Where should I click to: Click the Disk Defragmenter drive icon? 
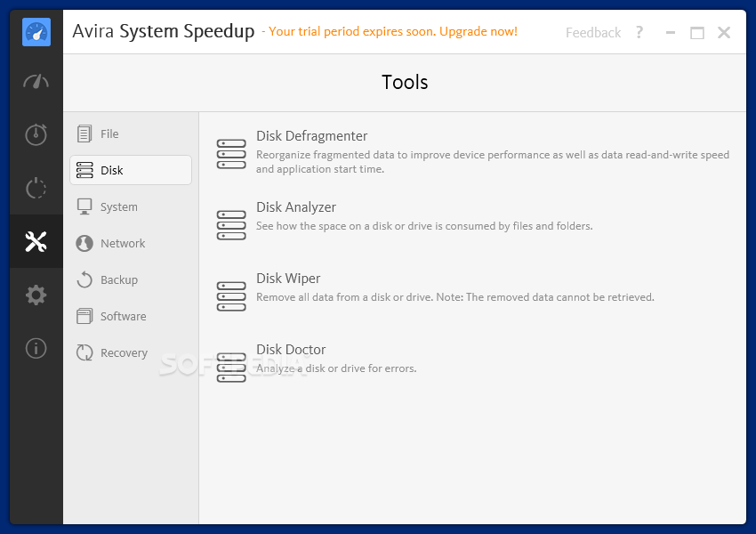coord(231,154)
